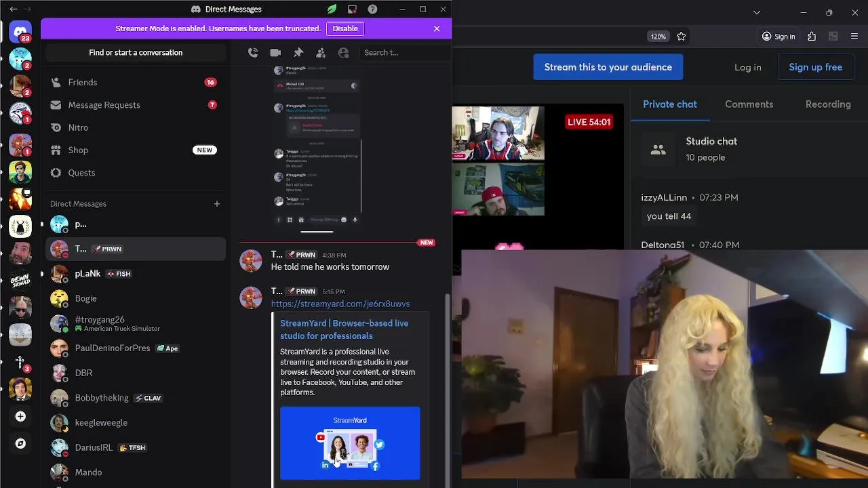This screenshot has width=868, height=488.
Task: Add a server plus button
Action: point(20,416)
